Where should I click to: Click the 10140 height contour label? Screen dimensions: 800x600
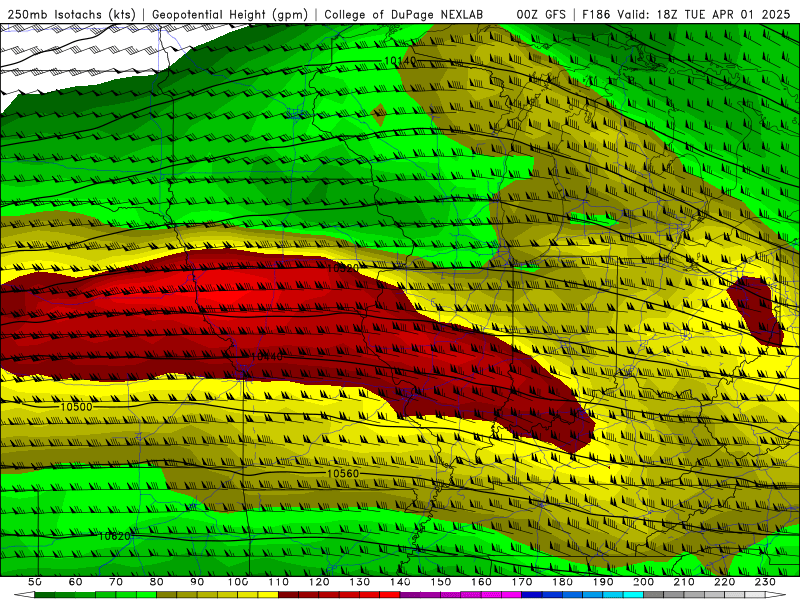tap(400, 61)
